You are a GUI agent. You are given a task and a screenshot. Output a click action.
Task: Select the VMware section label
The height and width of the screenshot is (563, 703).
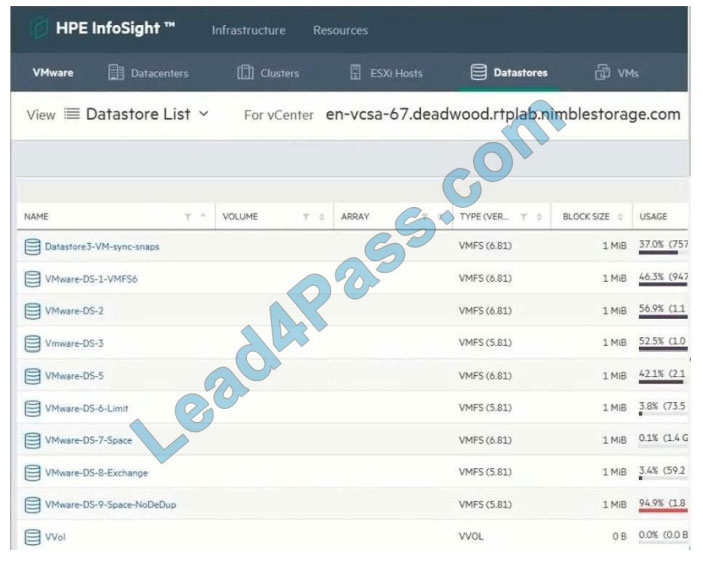[53, 73]
